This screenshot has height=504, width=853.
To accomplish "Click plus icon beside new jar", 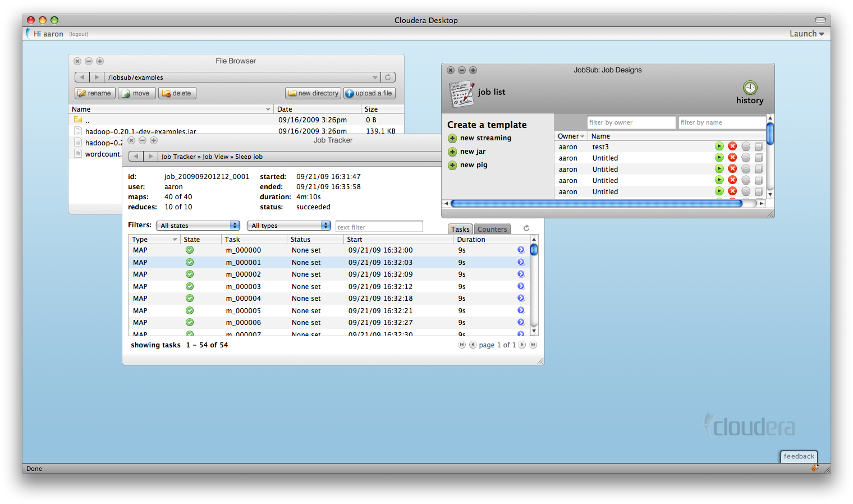I will (452, 152).
